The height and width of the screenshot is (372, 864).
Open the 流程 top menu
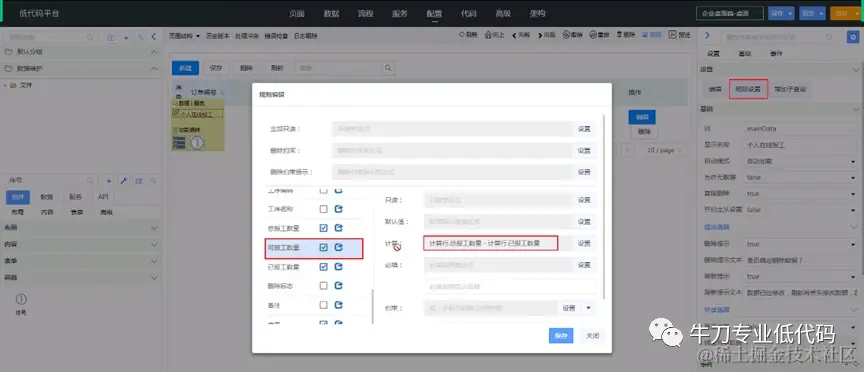point(365,14)
